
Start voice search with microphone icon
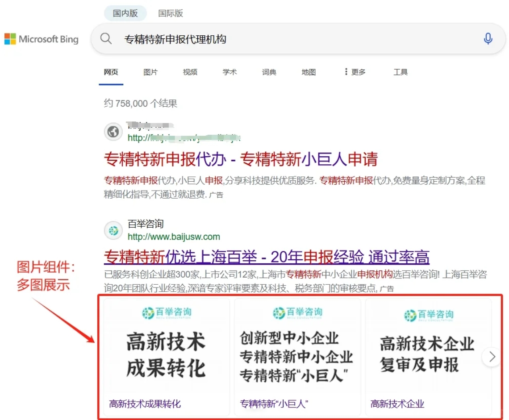(488, 39)
